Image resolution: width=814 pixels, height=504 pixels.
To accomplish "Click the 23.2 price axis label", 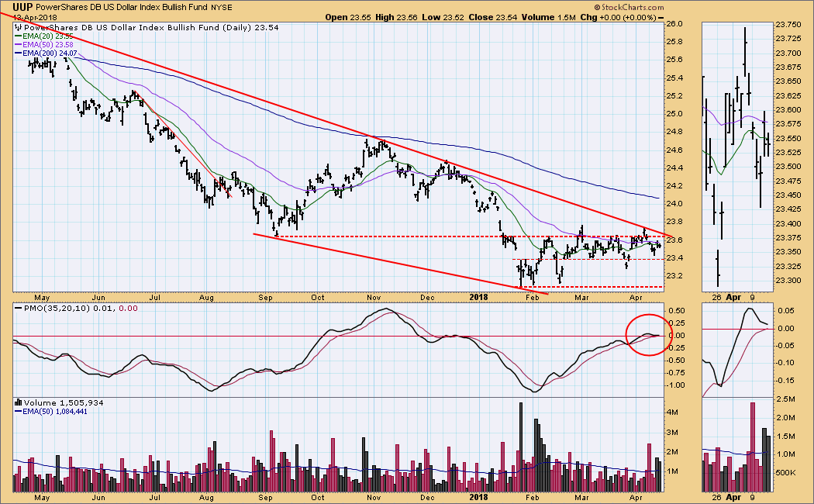I will coord(674,275).
